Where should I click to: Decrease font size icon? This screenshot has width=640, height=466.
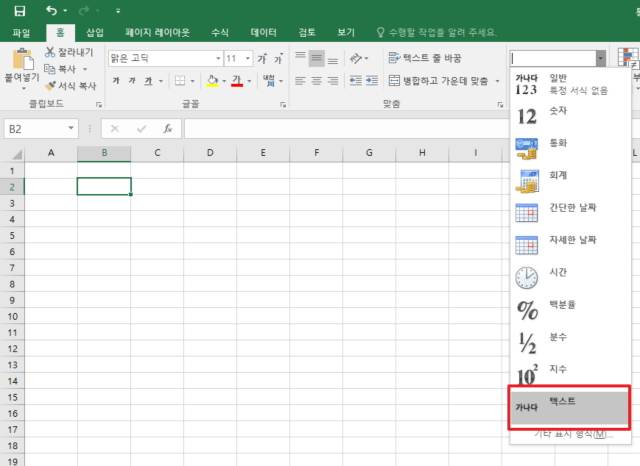coord(279,59)
